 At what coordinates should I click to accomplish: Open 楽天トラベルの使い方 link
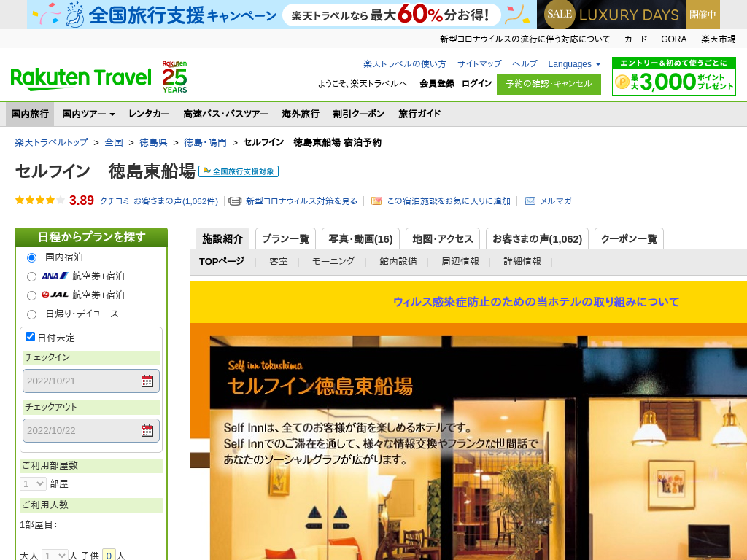click(x=405, y=64)
